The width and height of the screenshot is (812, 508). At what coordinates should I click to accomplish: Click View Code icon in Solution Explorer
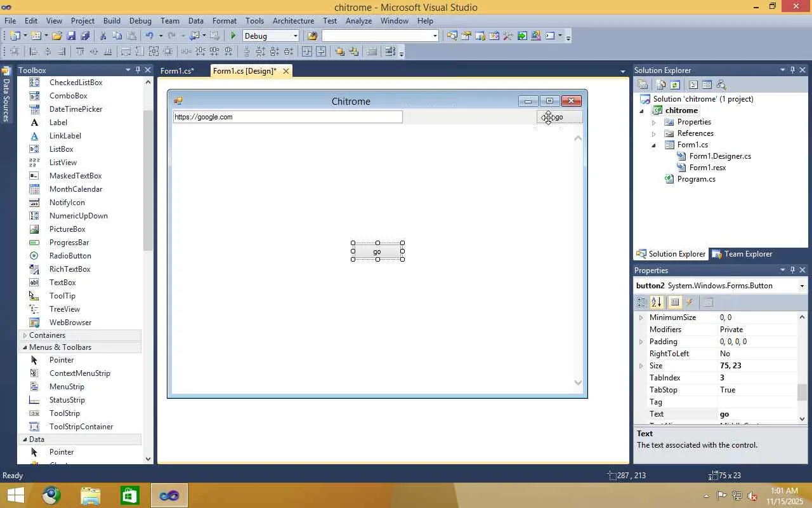[x=693, y=85]
